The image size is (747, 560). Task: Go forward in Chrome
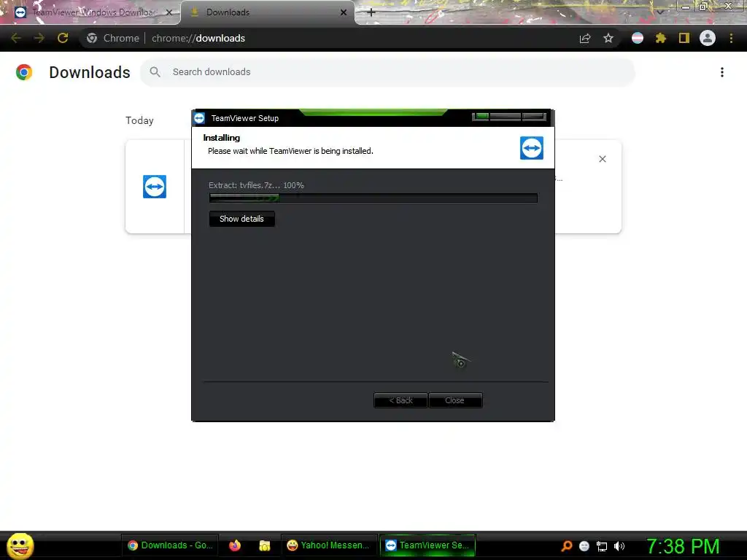(x=39, y=38)
